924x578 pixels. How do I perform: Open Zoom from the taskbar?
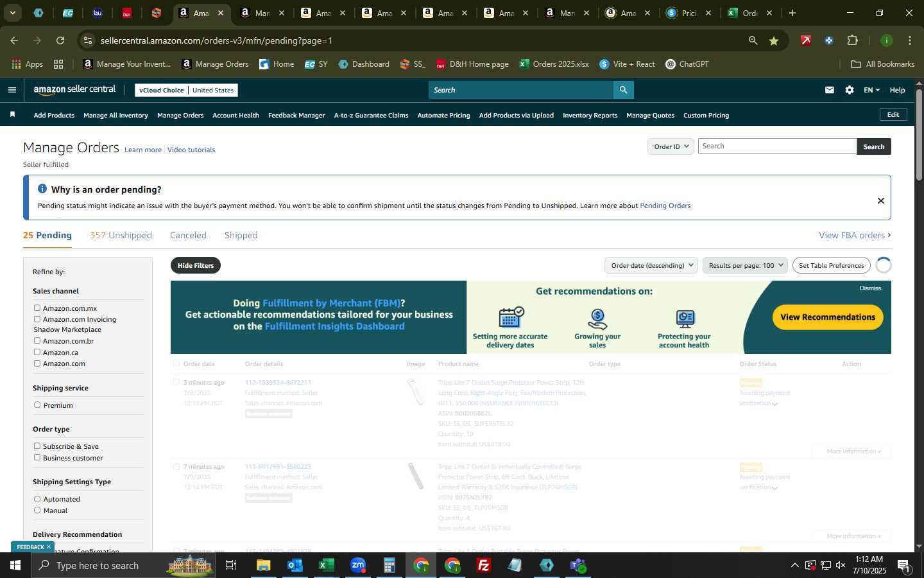[358, 565]
